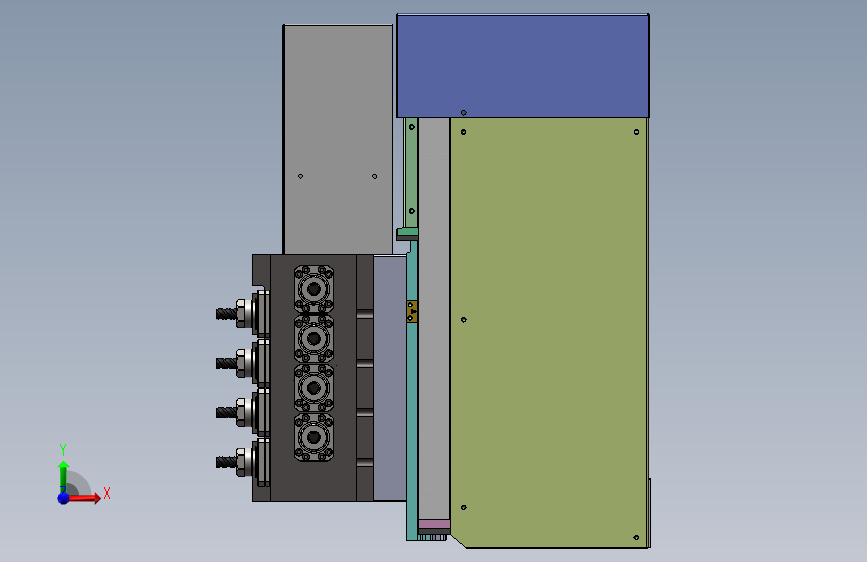Select the small brass block on teal plate
Screen dimensions: 867x562
click(x=412, y=311)
